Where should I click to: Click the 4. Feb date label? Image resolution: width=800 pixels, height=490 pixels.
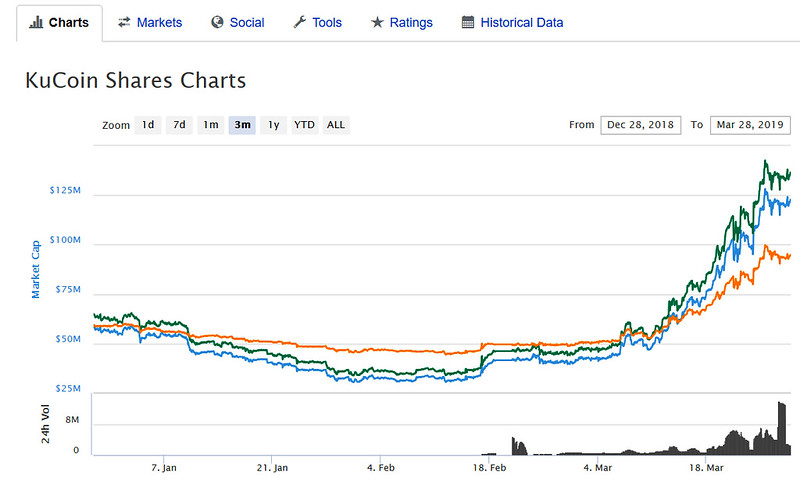coord(381,468)
